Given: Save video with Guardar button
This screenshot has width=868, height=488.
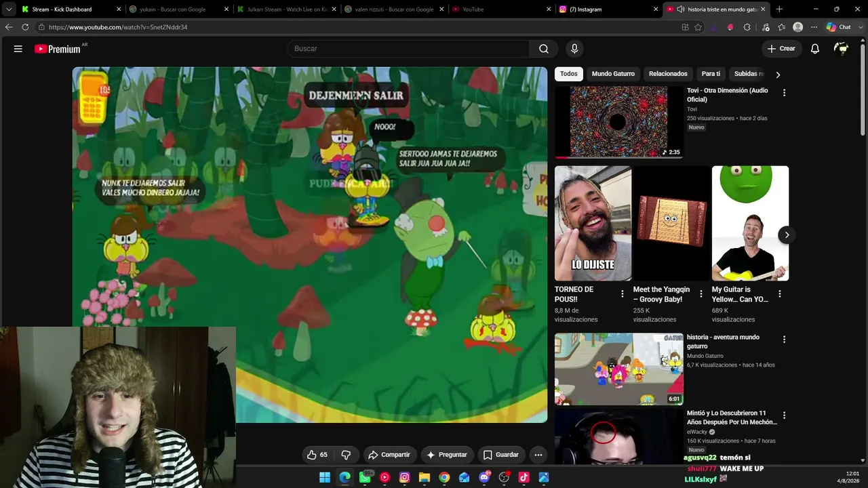Looking at the screenshot, I should pos(501,455).
